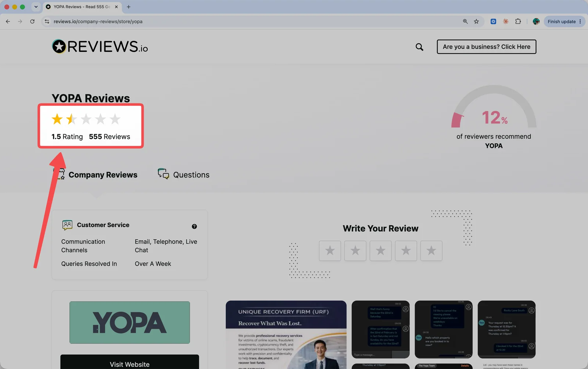This screenshot has width=588, height=369.
Task: Click the Write Your Review heading
Action: [381, 229]
